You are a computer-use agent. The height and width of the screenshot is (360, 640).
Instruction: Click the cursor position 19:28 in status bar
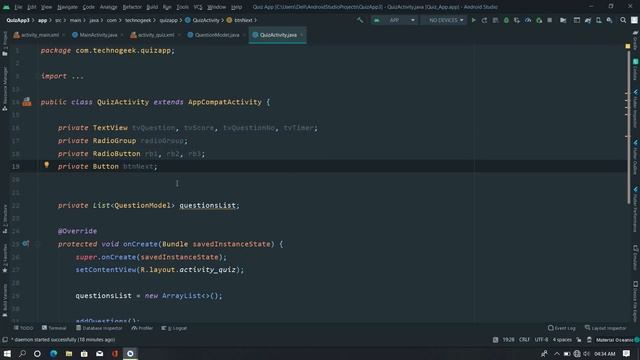[508, 340]
